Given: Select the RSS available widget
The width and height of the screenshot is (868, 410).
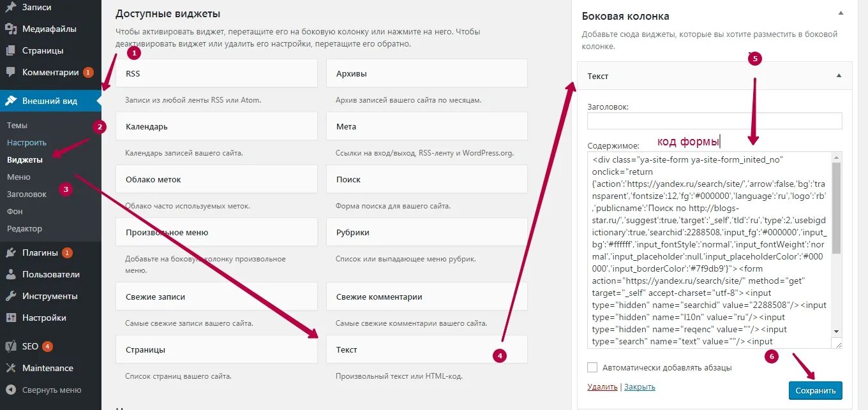Looking at the screenshot, I should click(x=216, y=73).
